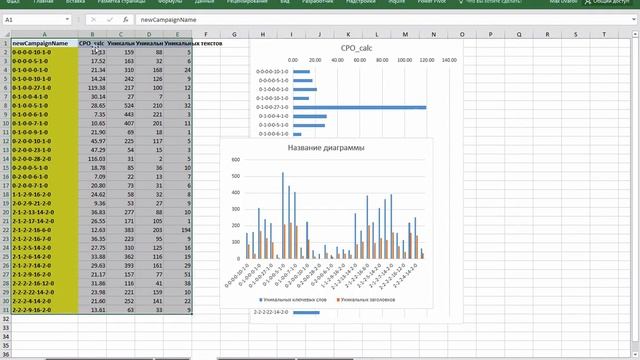Open the Name Box dropdown arrow
Screen dimensions: 640x360
(67, 20)
